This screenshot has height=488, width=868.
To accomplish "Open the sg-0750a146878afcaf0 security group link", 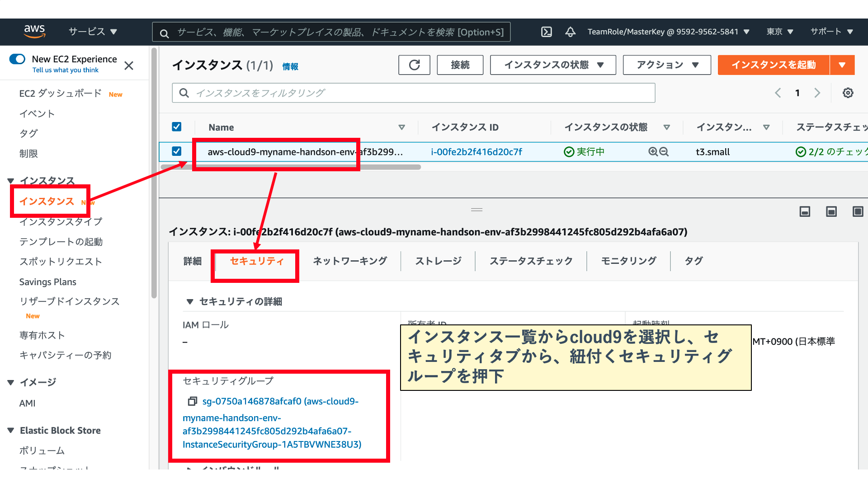I will pyautogui.click(x=272, y=423).
